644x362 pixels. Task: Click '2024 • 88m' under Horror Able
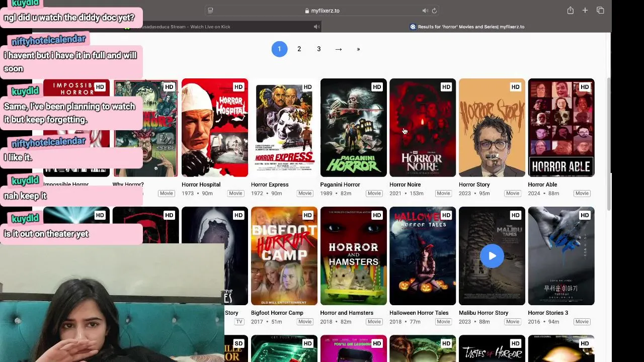click(x=543, y=193)
